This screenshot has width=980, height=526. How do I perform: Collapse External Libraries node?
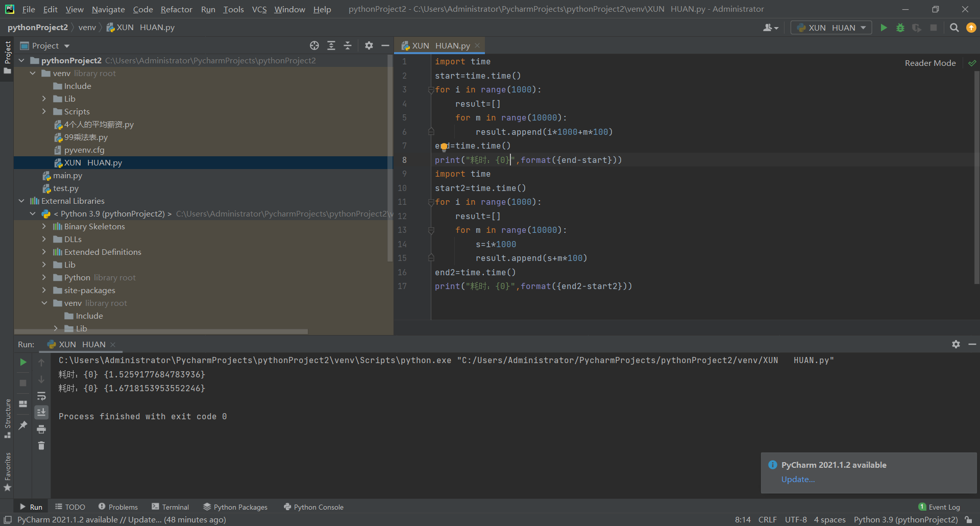click(21, 201)
